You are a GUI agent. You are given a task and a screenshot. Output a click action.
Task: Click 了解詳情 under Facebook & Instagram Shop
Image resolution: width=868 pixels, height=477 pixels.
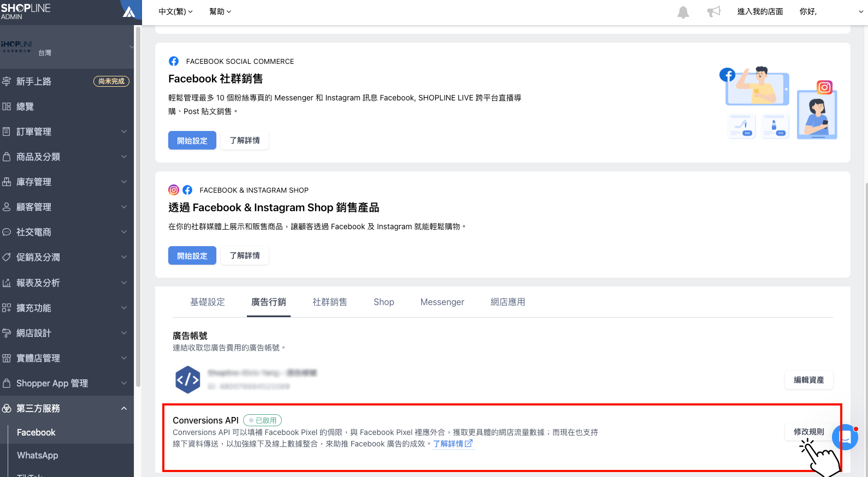tap(245, 255)
